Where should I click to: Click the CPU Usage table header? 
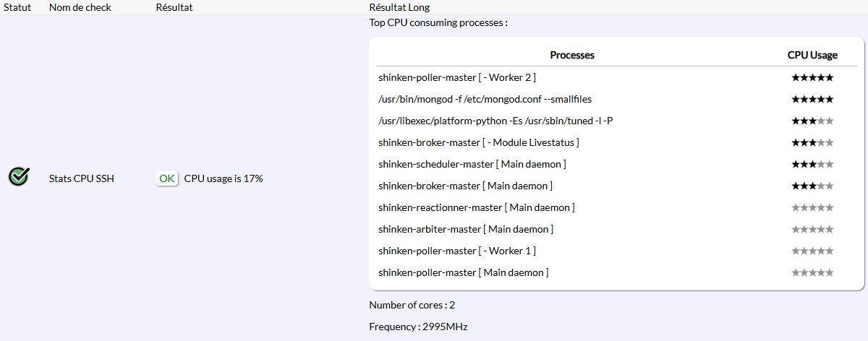[812, 55]
